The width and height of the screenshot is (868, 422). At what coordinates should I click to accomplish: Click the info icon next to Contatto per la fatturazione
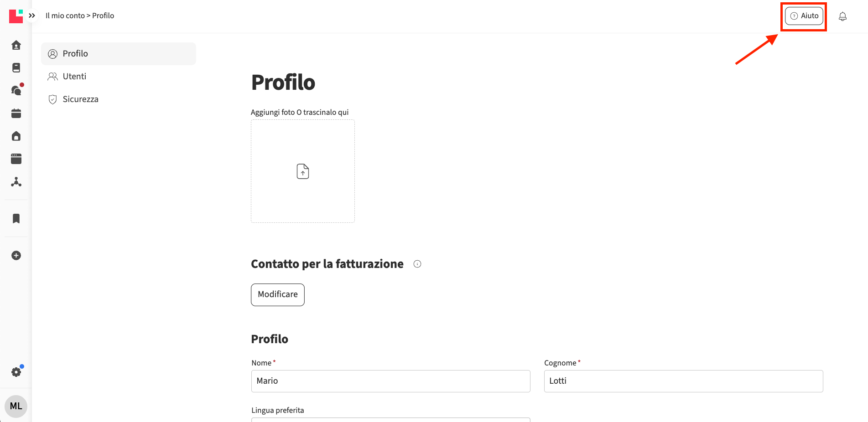(417, 263)
